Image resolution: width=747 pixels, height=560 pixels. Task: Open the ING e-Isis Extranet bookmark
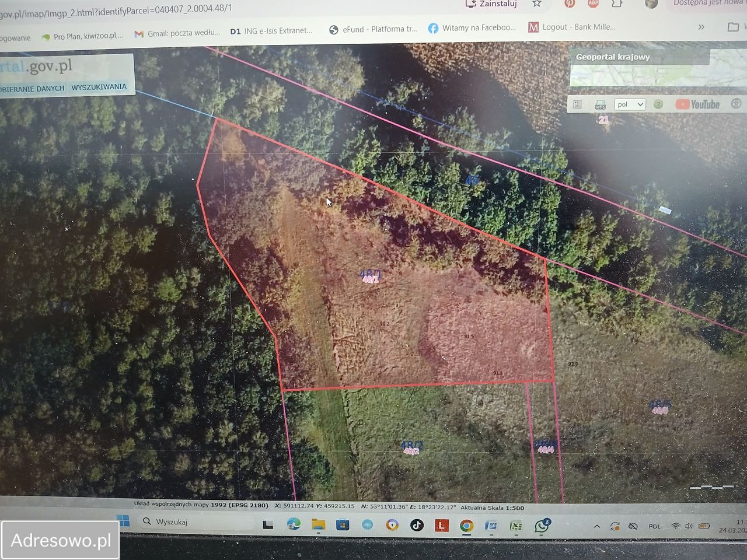click(271, 31)
